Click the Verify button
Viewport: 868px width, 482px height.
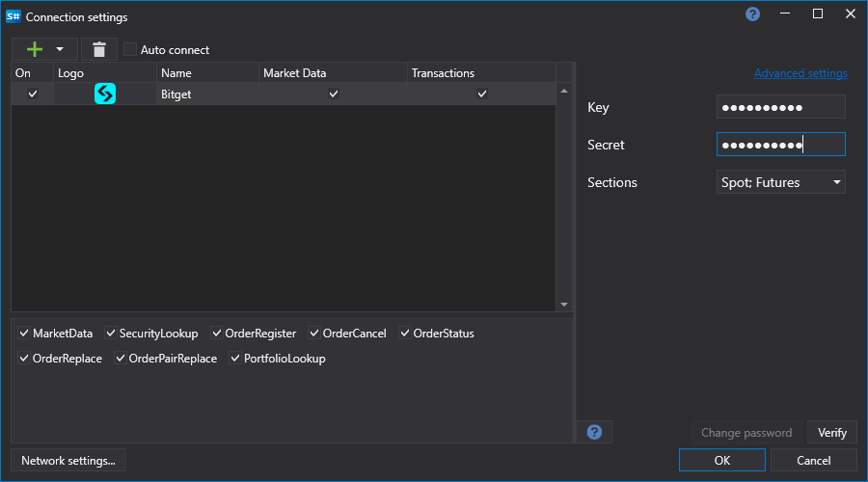pyautogui.click(x=832, y=432)
